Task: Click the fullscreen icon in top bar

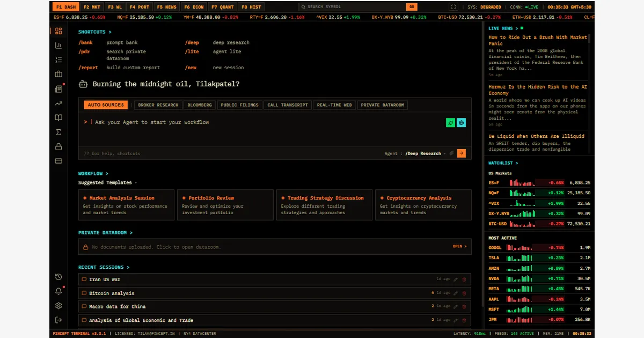Action: [x=453, y=7]
